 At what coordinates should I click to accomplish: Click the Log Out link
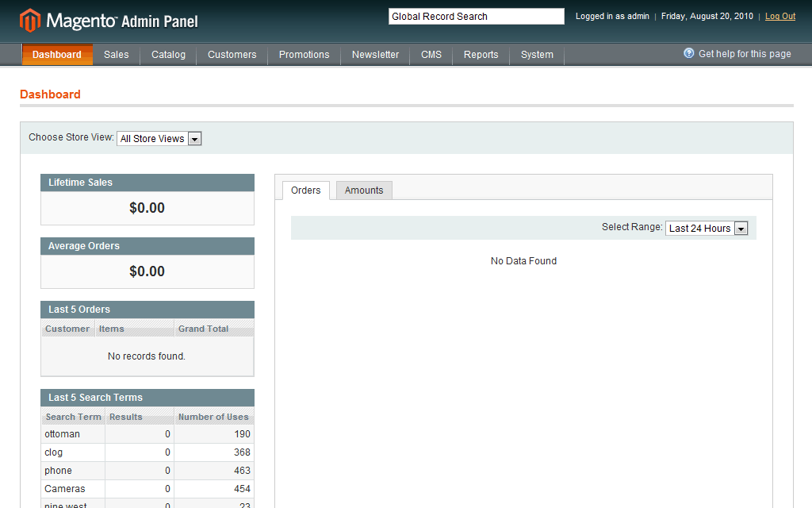779,16
